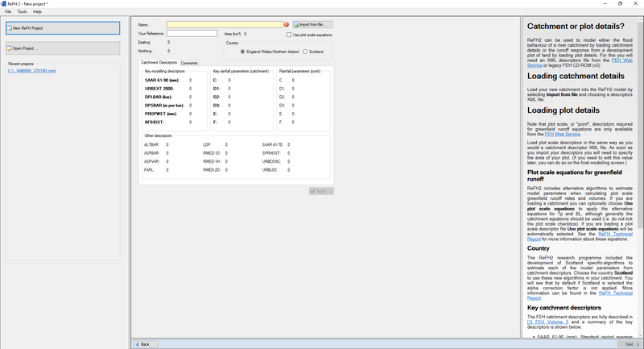The width and height of the screenshot is (644, 349).
Task: Open the Tools menu
Action: click(22, 12)
